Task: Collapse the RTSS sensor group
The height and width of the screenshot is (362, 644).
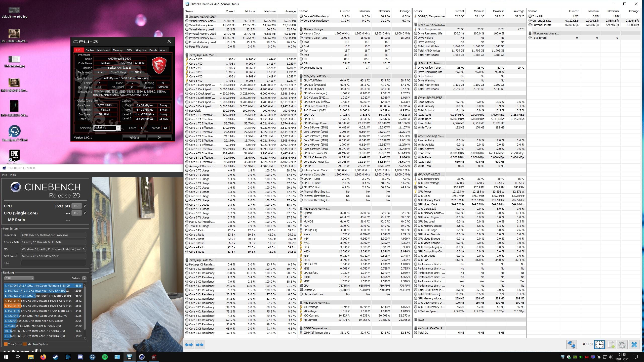Action: click(x=416, y=320)
